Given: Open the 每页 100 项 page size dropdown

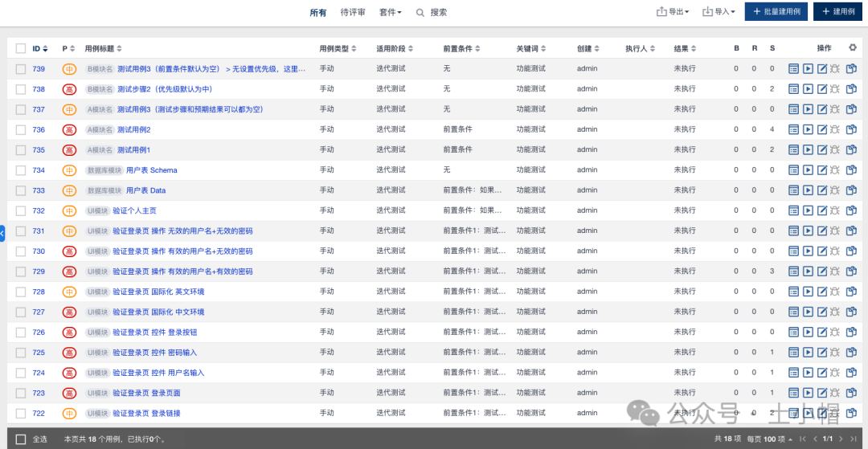Looking at the screenshot, I should pos(769,439).
